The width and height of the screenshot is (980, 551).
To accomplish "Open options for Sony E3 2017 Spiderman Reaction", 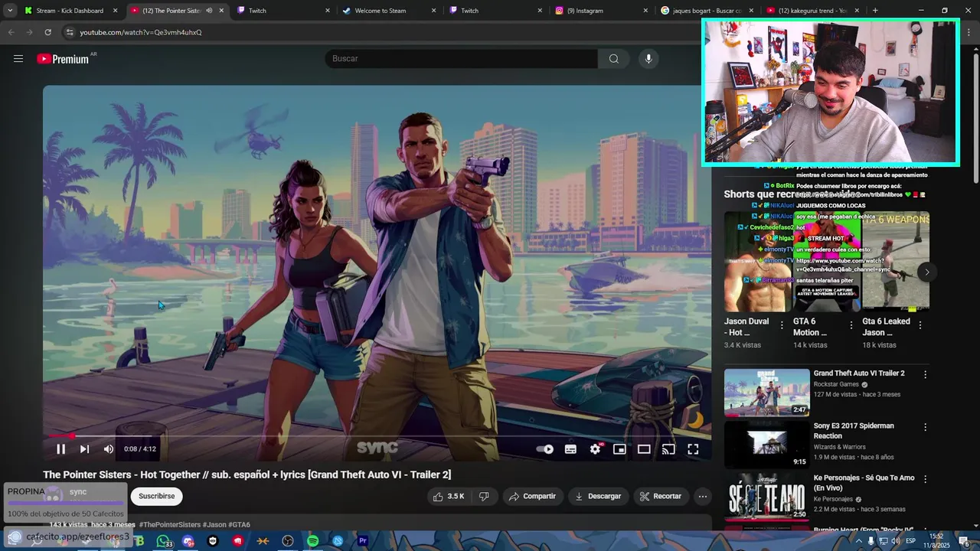I will tap(925, 427).
